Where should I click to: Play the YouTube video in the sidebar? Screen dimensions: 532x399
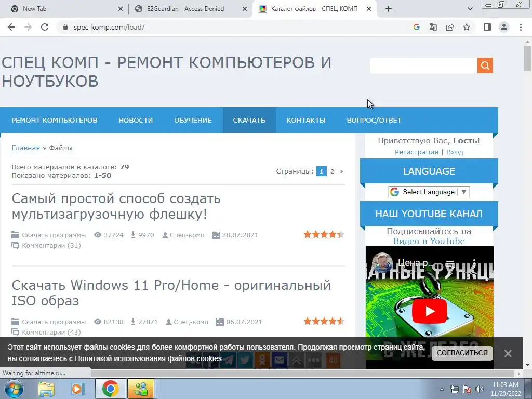point(430,311)
